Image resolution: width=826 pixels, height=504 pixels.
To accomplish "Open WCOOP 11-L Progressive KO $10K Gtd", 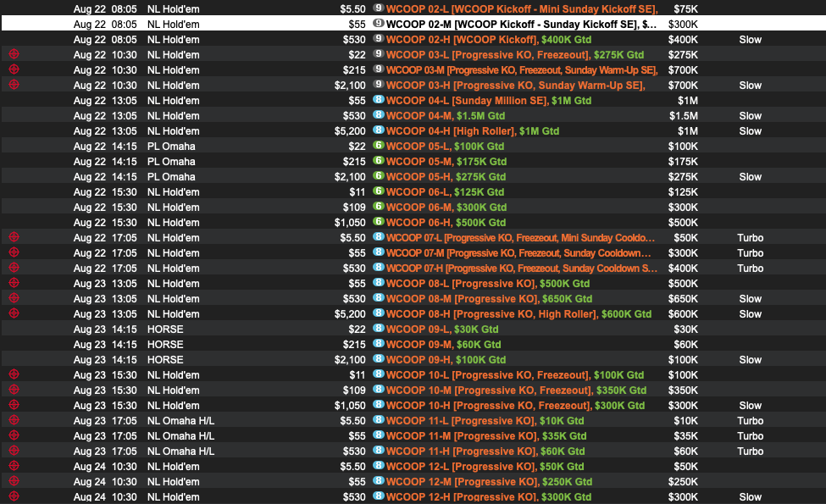I will click(x=485, y=421).
